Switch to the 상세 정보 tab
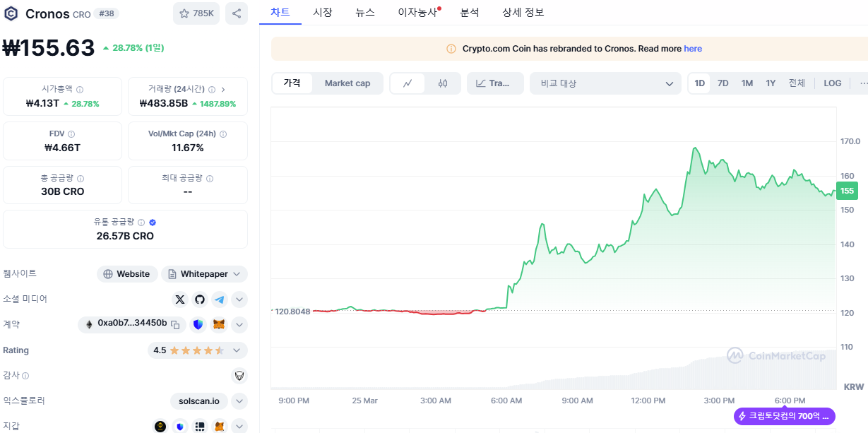Viewport: 868px width, 433px height. point(523,12)
